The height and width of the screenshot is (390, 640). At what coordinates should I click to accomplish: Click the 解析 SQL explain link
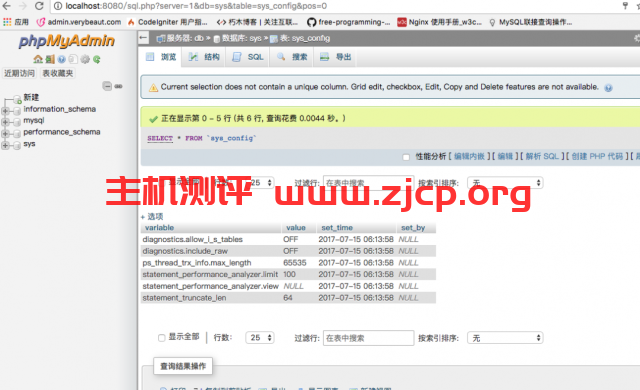pyautogui.click(x=542, y=157)
